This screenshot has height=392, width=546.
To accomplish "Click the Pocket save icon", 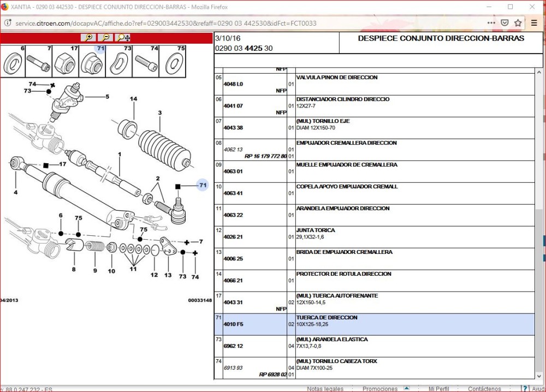I will click(x=505, y=23).
